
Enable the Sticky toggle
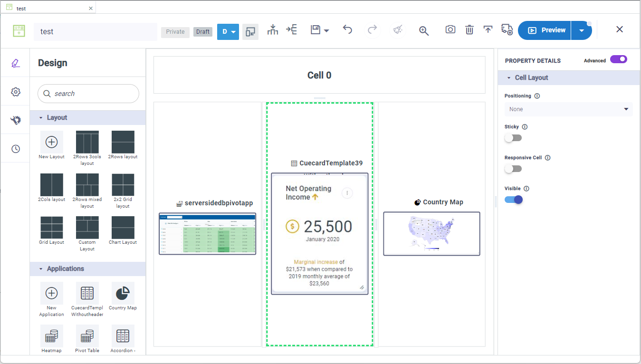pos(513,138)
